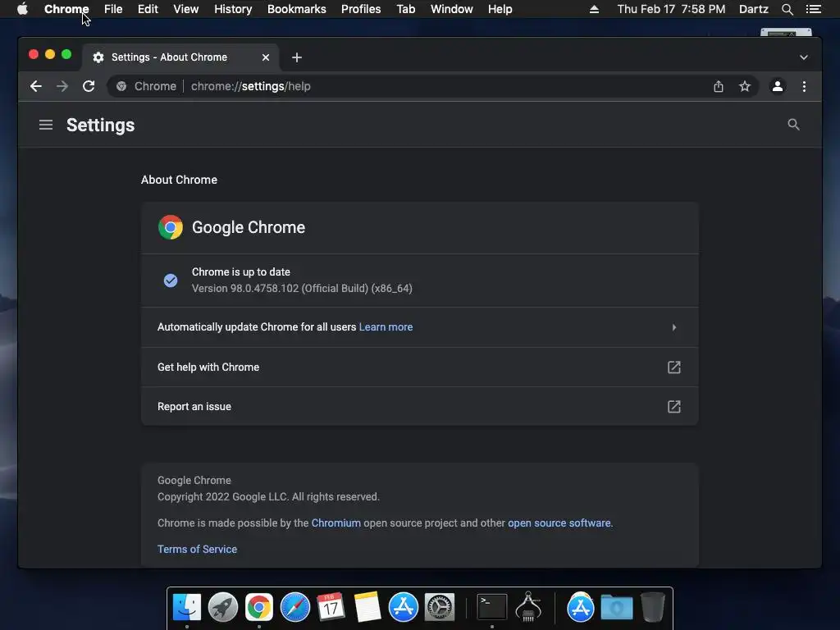
Task: Click the copyright 2022 Google LLC text
Action: tap(268, 496)
